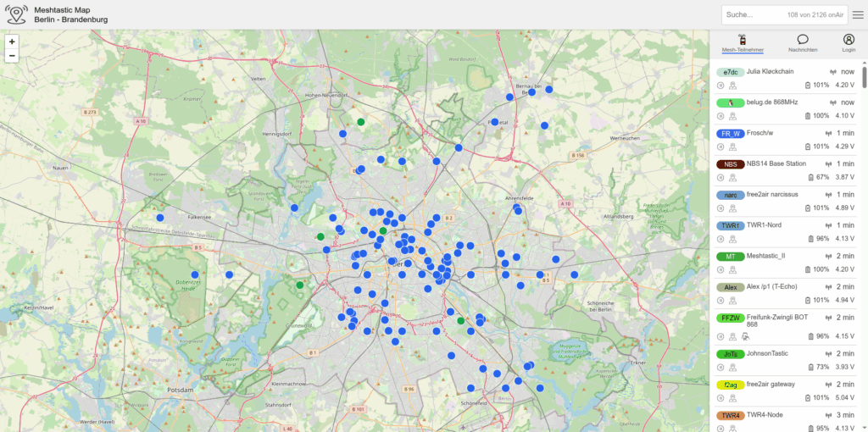Click the brown NBS node badge
Screen dimensions: 868x432
coord(730,163)
